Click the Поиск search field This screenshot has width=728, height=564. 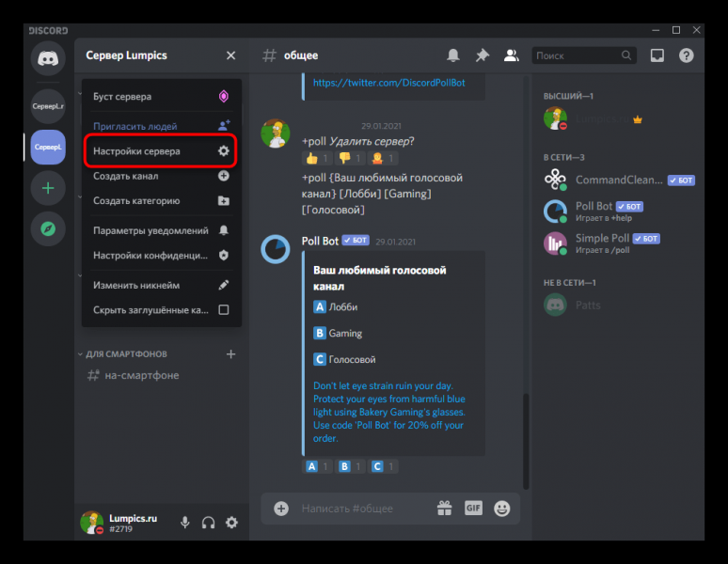(584, 55)
